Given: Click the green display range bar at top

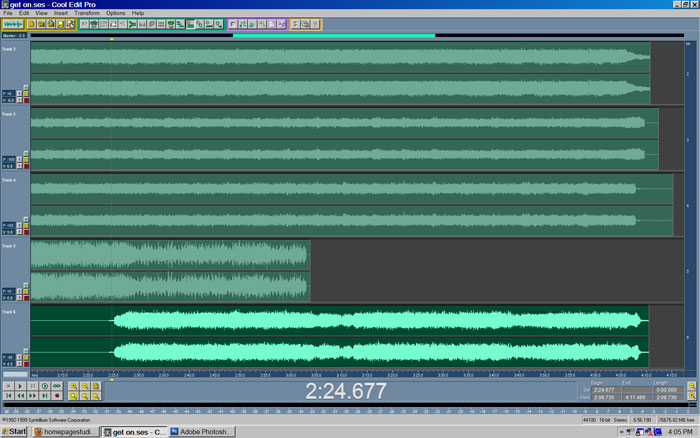Looking at the screenshot, I should [x=334, y=35].
